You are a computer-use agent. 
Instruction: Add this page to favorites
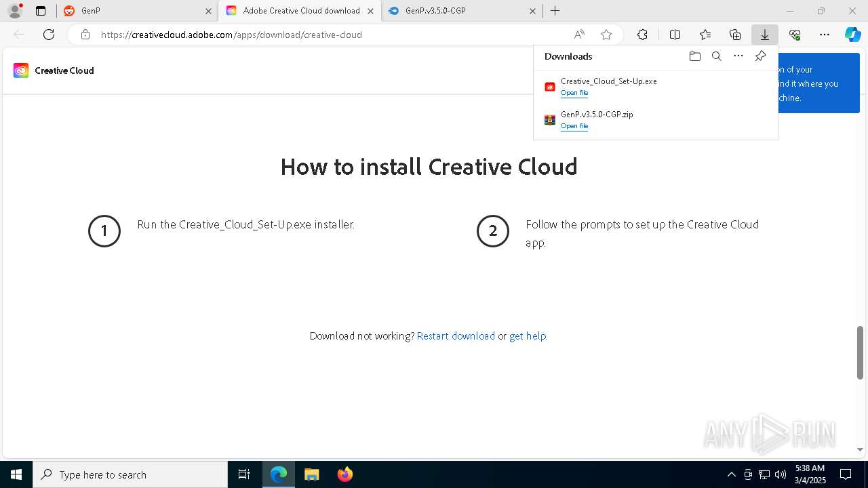pyautogui.click(x=606, y=35)
